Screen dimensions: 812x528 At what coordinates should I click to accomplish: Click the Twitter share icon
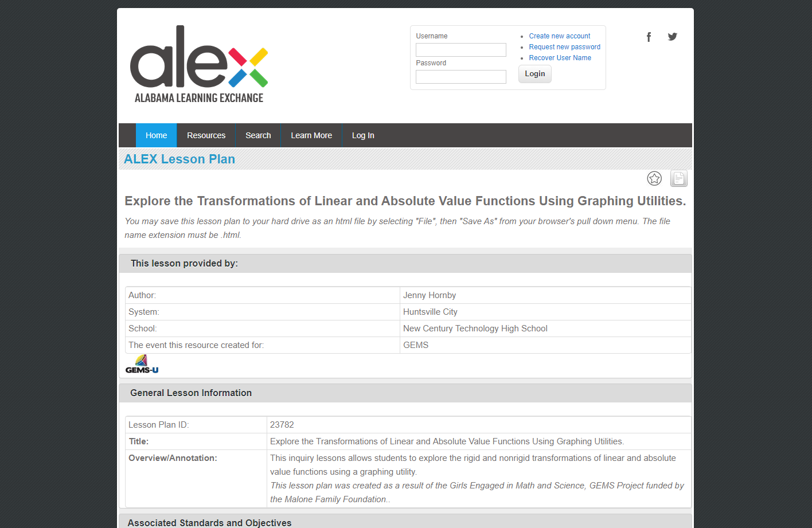pos(672,36)
